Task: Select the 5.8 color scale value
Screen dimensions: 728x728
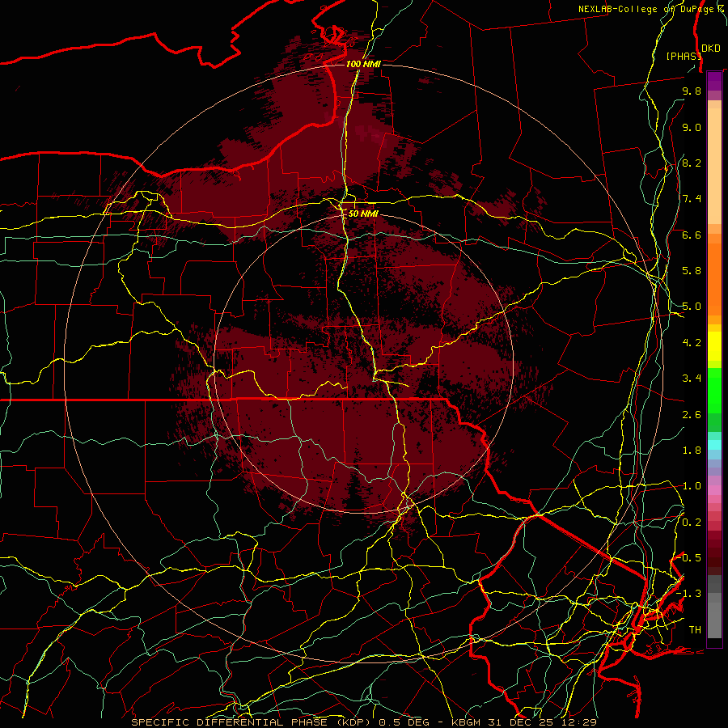Action: coord(692,271)
